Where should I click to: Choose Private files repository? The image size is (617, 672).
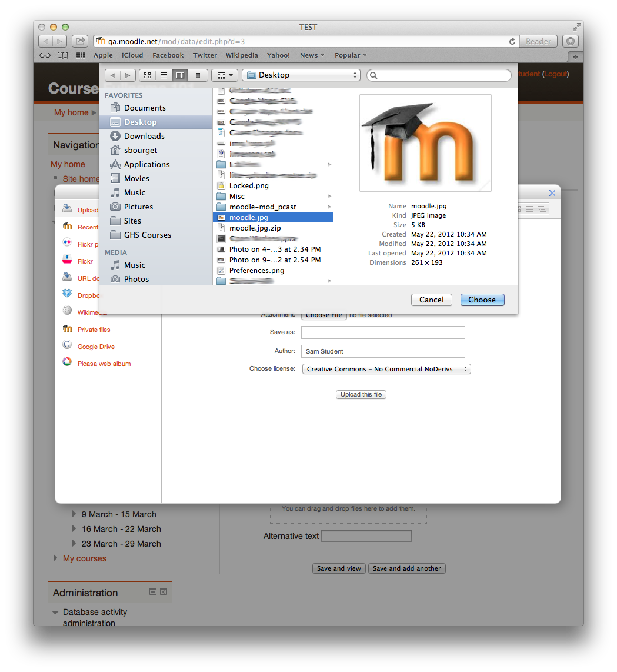(x=94, y=330)
